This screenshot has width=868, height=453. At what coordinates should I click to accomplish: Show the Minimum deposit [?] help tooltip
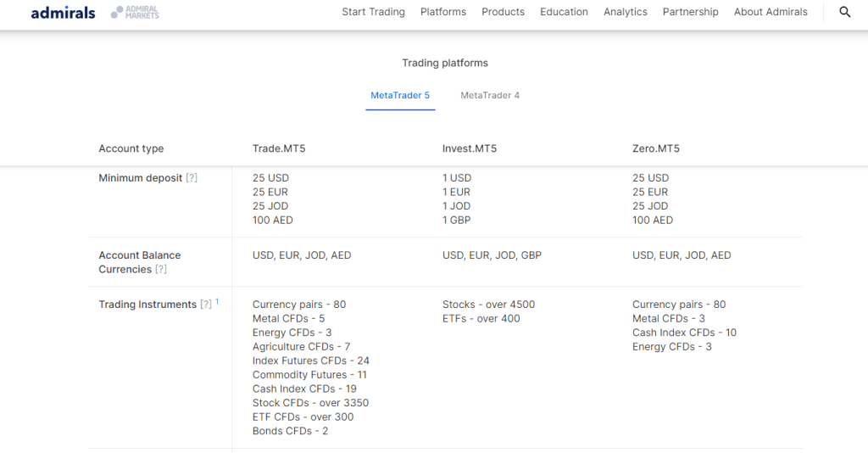(192, 178)
